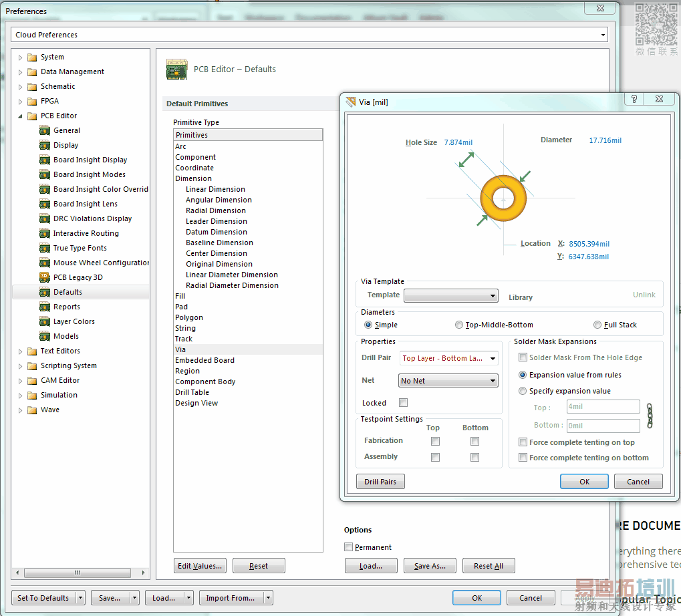This screenshot has height=616, width=681.
Task: Click the Hole Size value field
Action: point(458,142)
